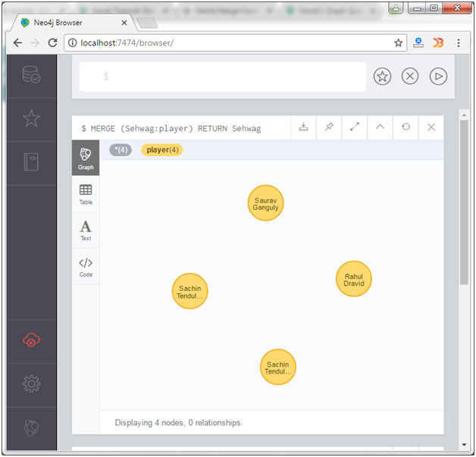Viewport: 476px width, 457px height.
Task: Click the orange D3 extension icon
Action: pos(438,42)
